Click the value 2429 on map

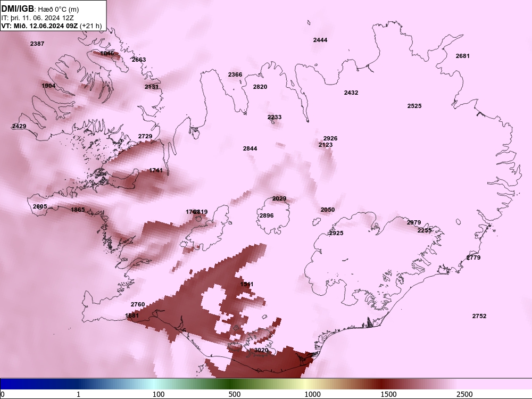point(19,126)
